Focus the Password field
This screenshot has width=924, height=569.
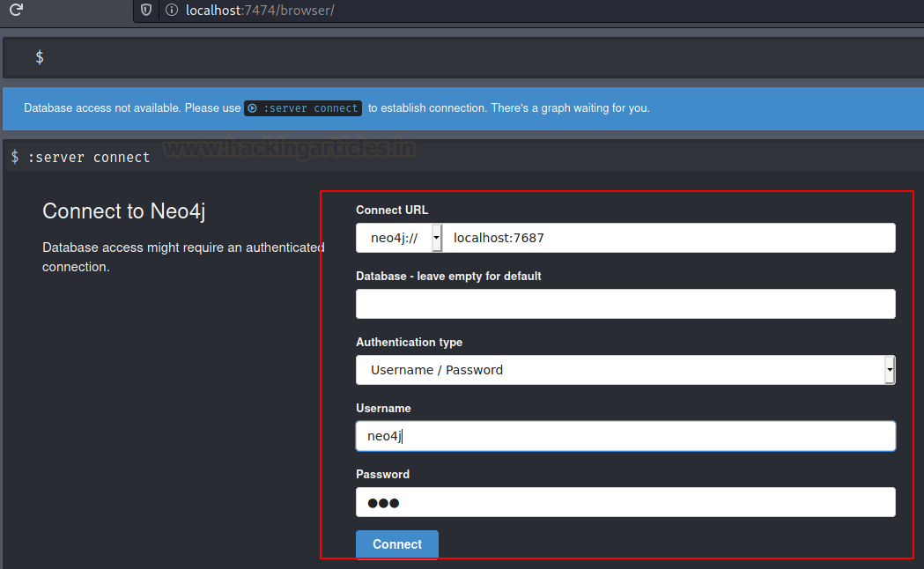[625, 502]
